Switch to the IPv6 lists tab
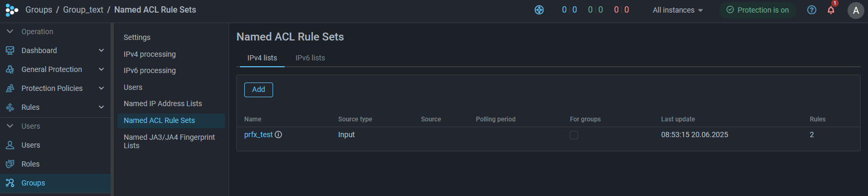Image resolution: width=868 pixels, height=196 pixels. coord(310,58)
